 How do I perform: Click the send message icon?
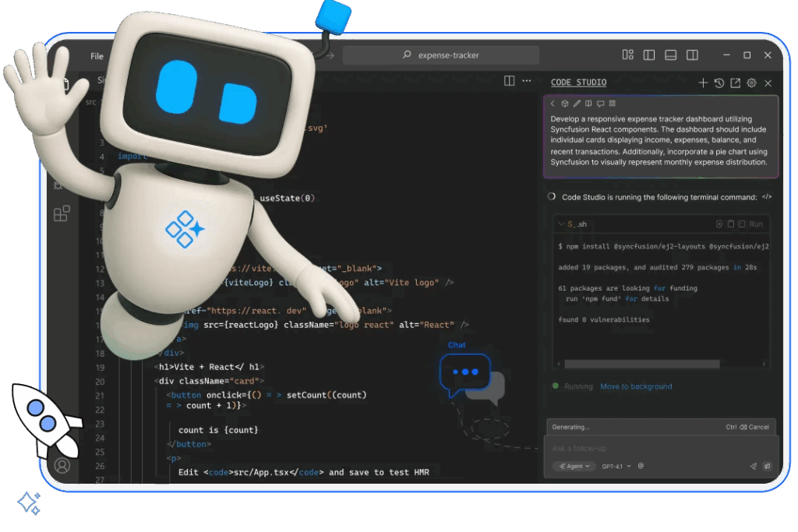coord(767,466)
